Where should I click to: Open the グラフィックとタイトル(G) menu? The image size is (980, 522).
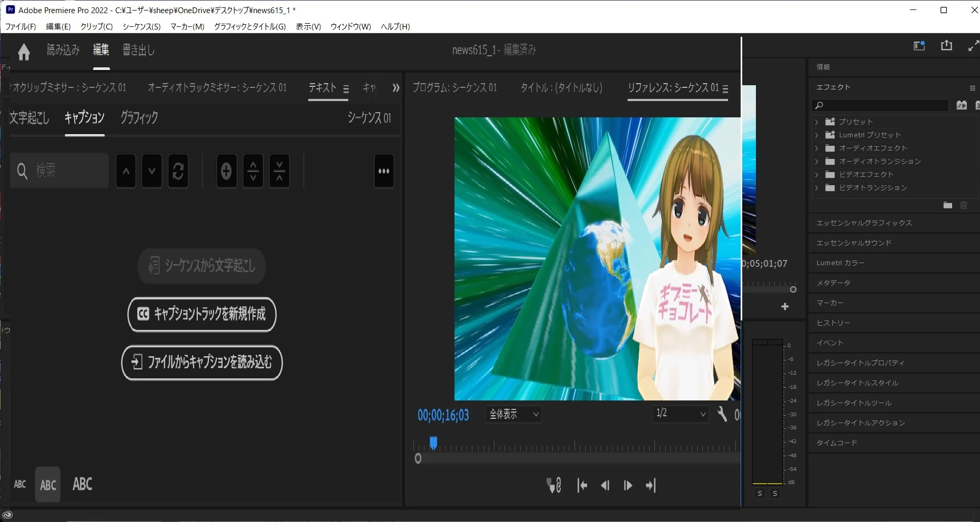tap(250, 26)
